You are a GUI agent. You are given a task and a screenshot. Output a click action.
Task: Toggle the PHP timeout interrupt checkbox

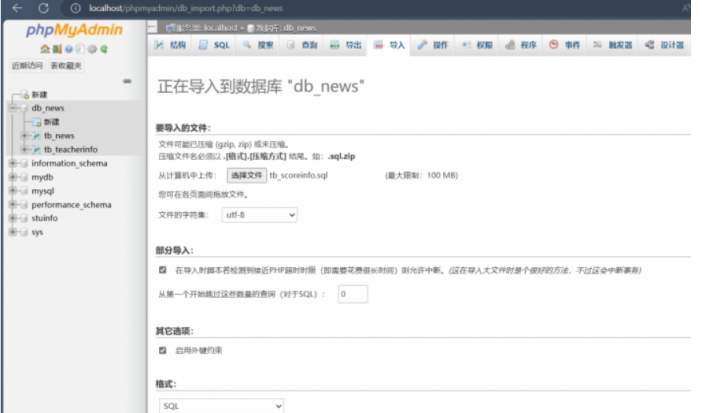pyautogui.click(x=163, y=270)
